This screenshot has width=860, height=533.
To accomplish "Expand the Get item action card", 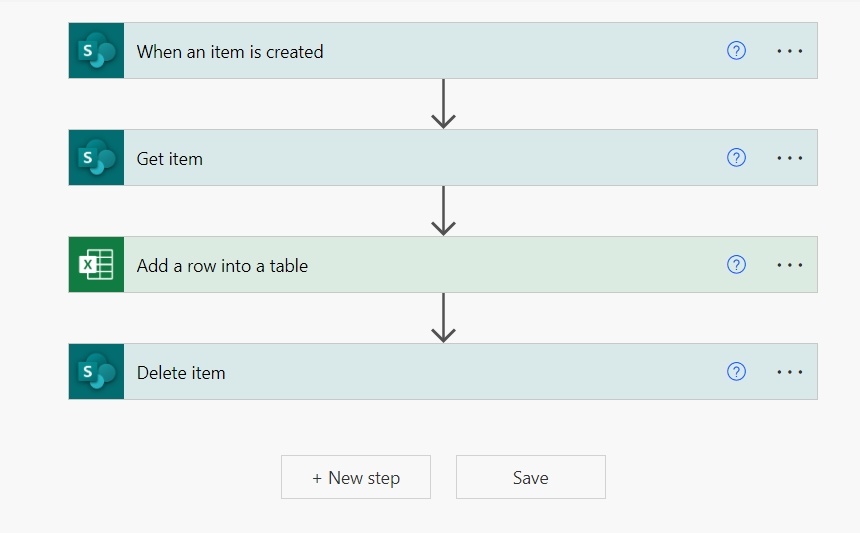I will pos(400,158).
